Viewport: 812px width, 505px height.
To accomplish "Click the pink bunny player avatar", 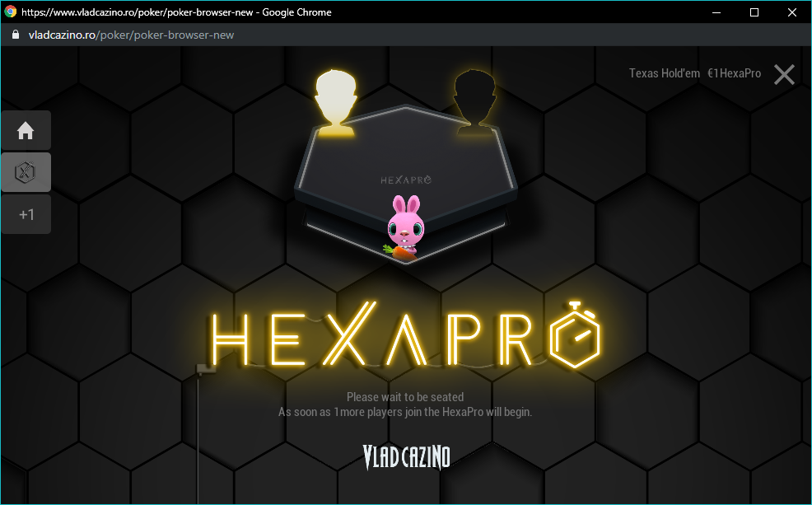I will click(405, 227).
